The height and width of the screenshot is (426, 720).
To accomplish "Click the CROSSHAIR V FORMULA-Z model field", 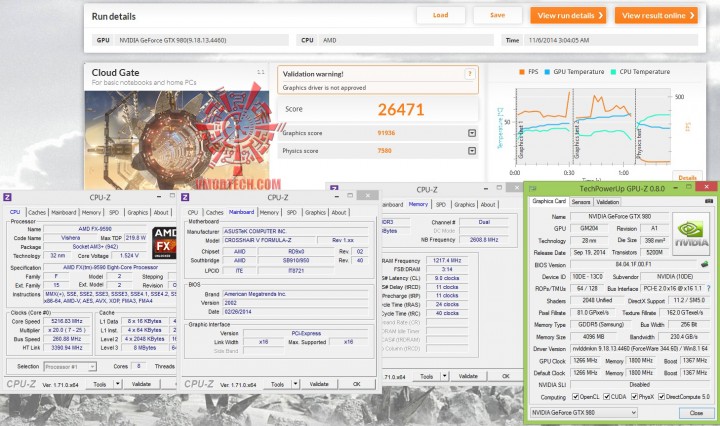I will point(269,240).
